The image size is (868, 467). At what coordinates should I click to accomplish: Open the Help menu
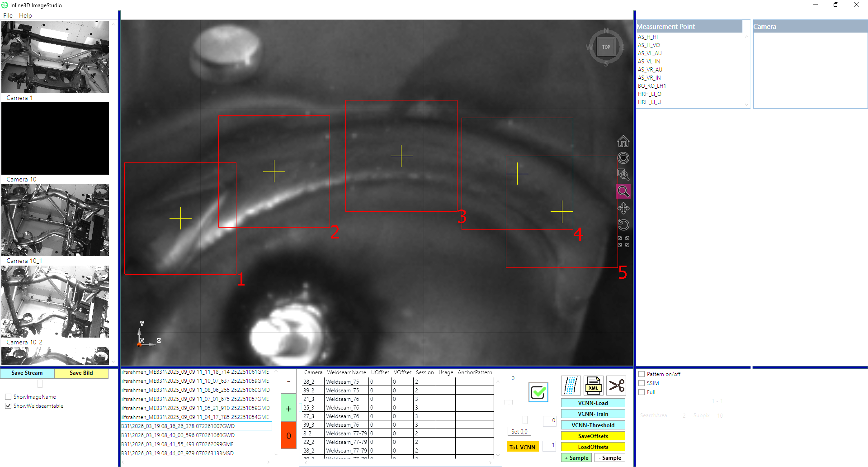point(25,15)
